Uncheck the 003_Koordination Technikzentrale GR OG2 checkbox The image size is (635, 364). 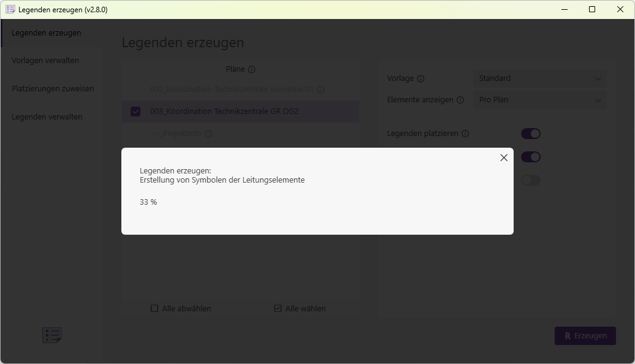[x=135, y=112]
